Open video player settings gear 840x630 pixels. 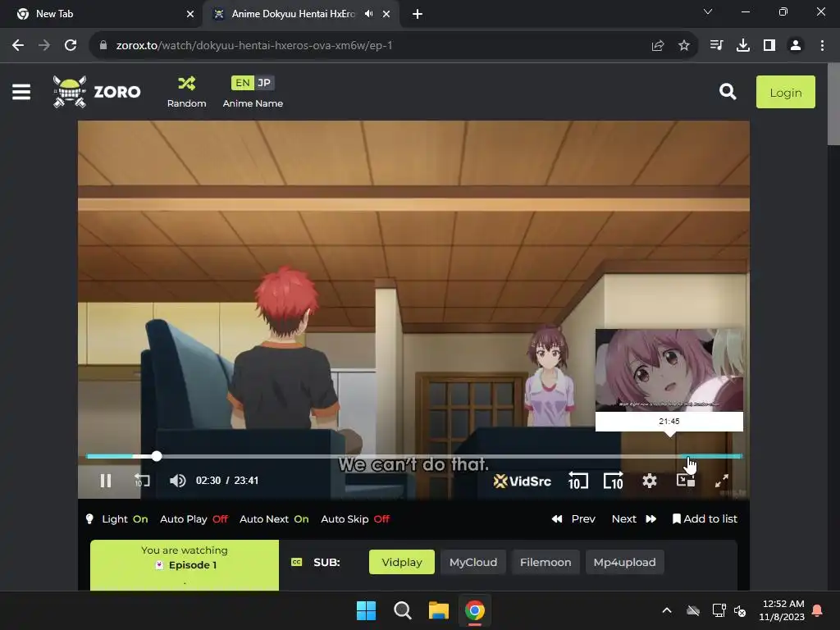(650, 481)
